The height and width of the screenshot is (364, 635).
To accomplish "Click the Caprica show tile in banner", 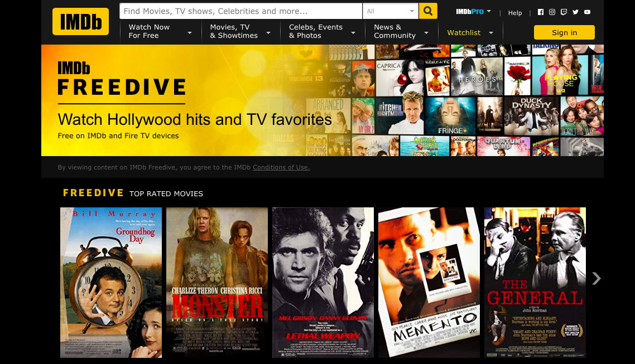I will click(x=400, y=78).
